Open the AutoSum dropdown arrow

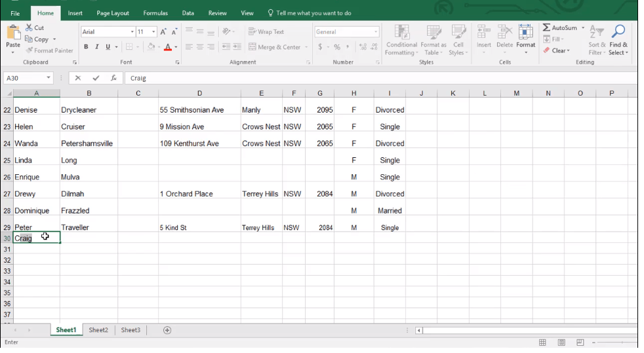coord(583,28)
